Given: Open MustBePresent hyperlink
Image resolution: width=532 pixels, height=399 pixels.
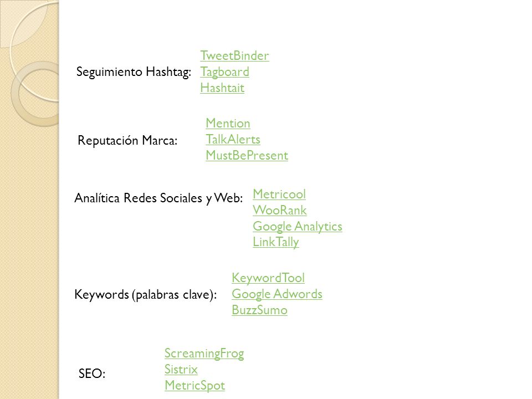Looking at the screenshot, I should pyautogui.click(x=247, y=155).
